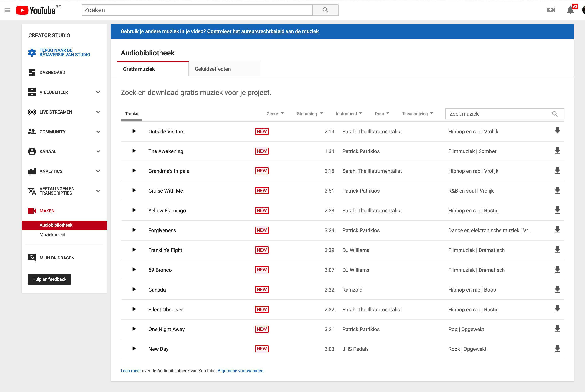Open the Toeschrijving filter dropdown

[x=417, y=114]
